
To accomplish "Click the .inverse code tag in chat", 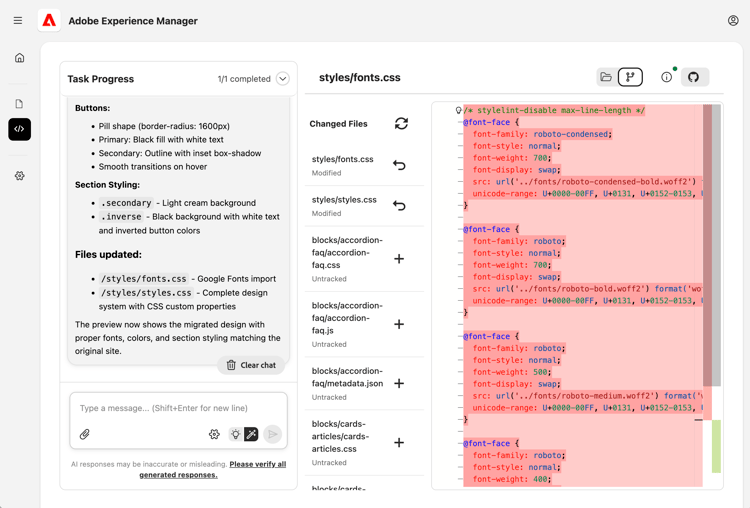I will pyautogui.click(x=121, y=217).
